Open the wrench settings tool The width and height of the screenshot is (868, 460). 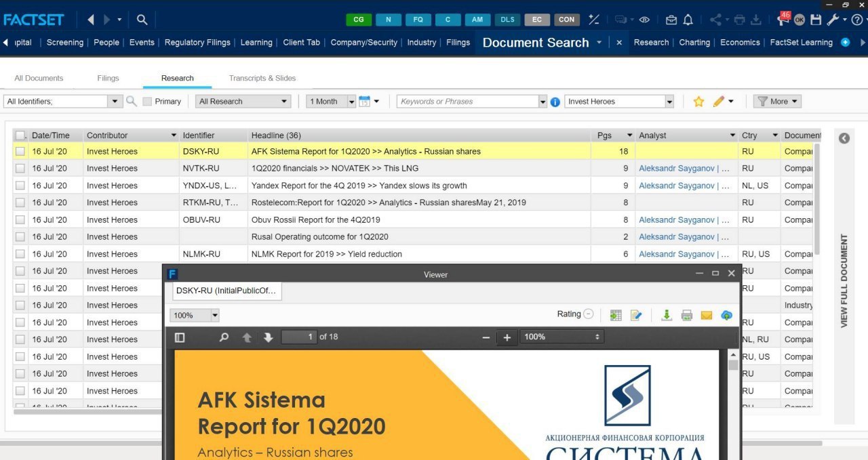(x=833, y=20)
